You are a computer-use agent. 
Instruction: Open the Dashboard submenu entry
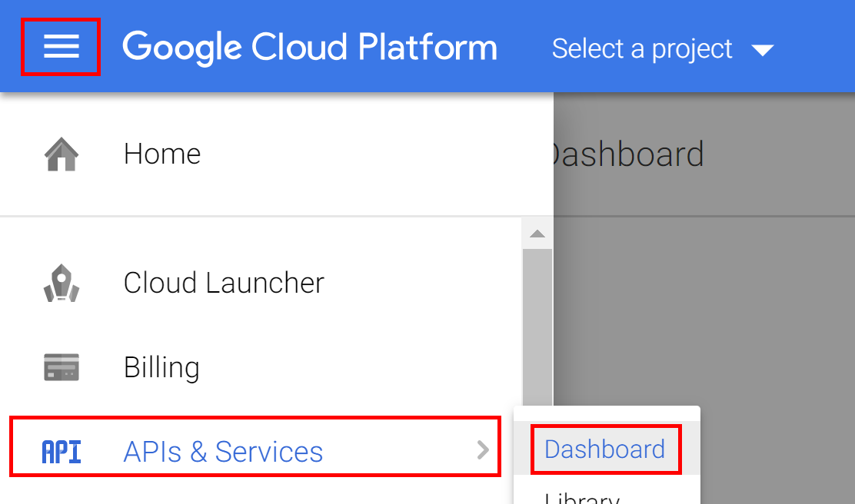click(604, 449)
